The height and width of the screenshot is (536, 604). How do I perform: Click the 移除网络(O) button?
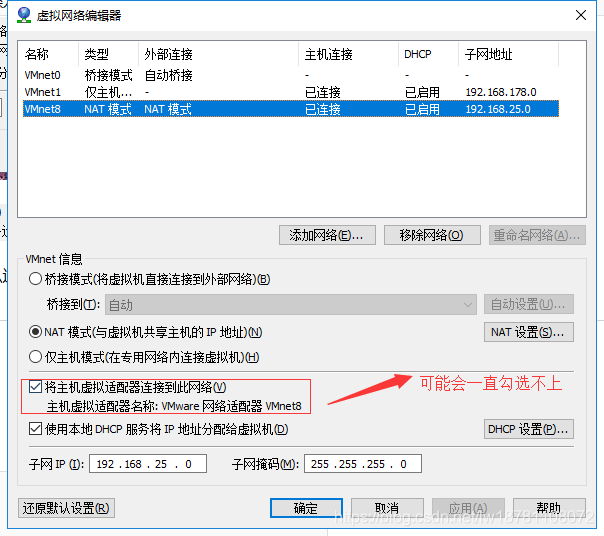point(432,235)
